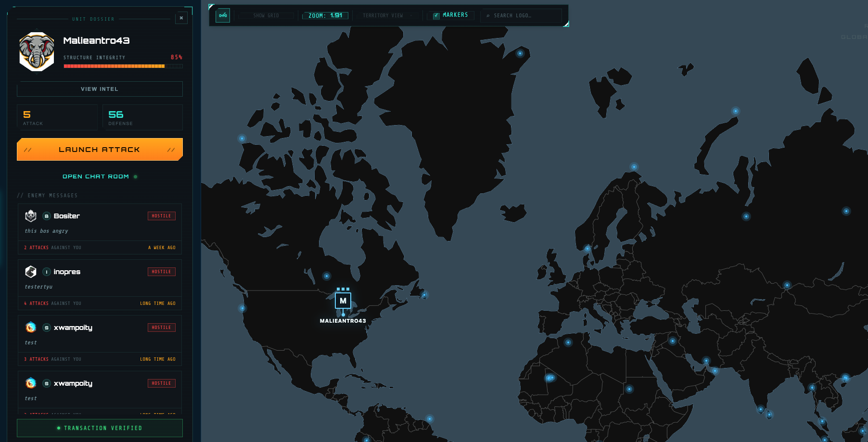Uncheck the Markers checkbox

(436, 16)
